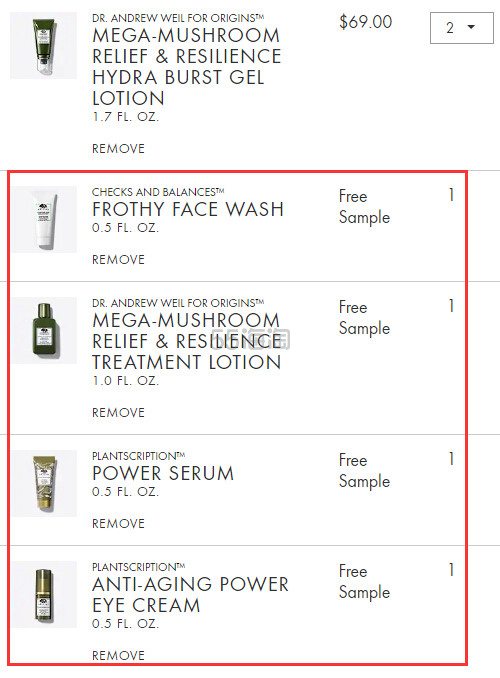Click the Anti-Aging Power Eye Cream image

click(43, 595)
